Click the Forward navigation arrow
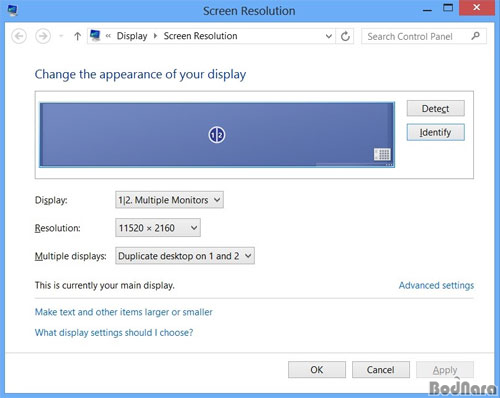 click(43, 36)
